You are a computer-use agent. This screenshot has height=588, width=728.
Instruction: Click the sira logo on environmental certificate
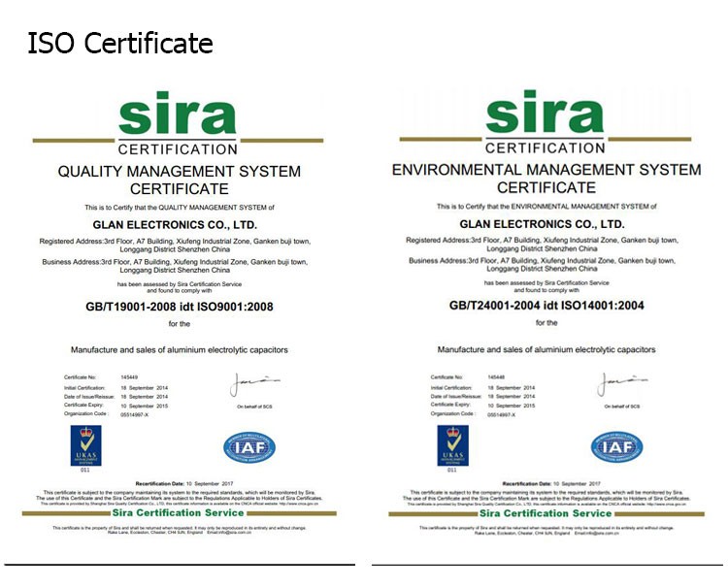(545, 112)
